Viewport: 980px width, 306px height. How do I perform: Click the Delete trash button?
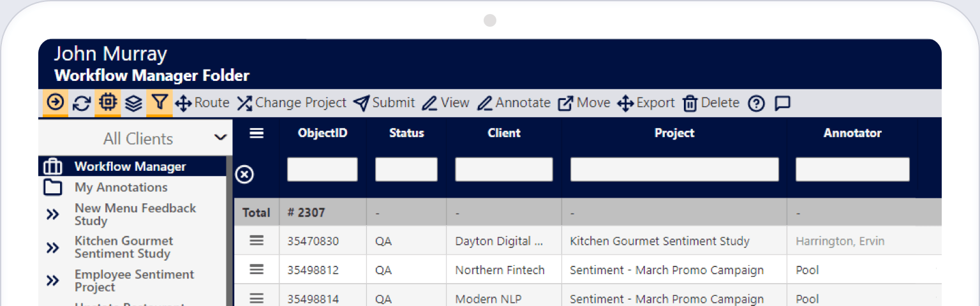click(x=711, y=103)
